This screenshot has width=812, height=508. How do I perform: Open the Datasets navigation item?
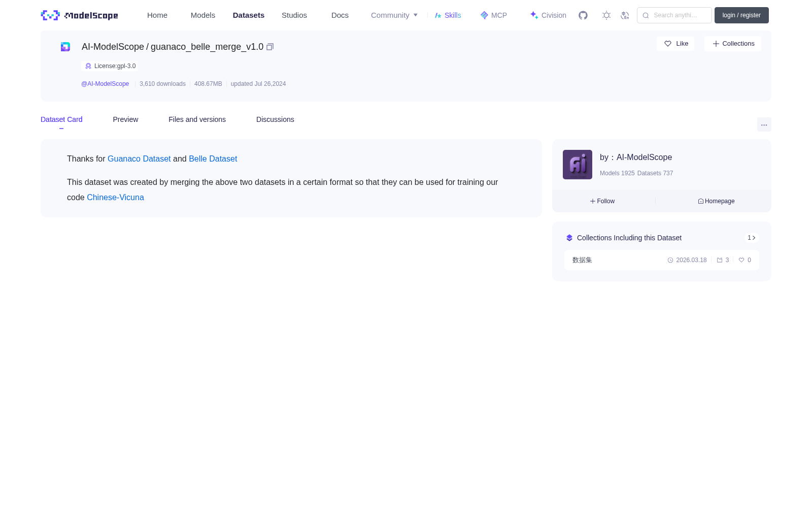[249, 15]
